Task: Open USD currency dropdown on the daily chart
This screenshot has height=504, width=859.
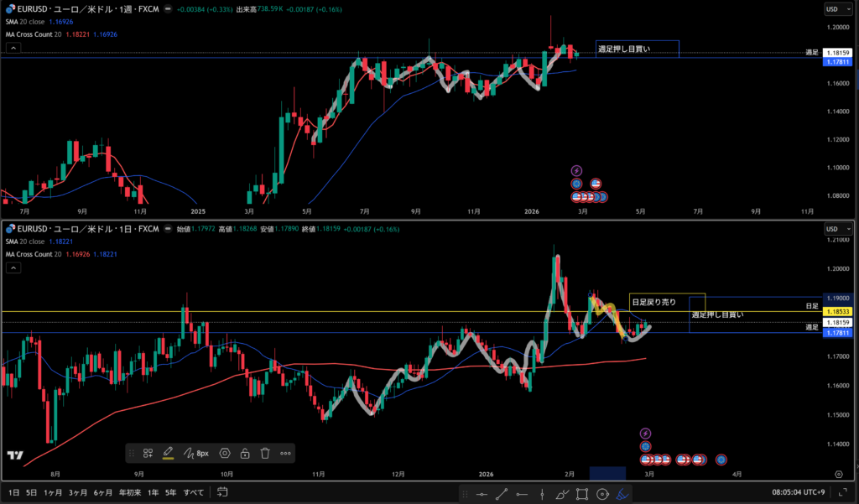Action: point(834,229)
